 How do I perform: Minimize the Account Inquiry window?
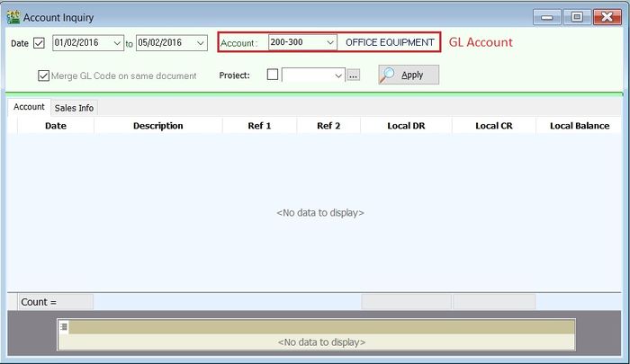(x=548, y=16)
